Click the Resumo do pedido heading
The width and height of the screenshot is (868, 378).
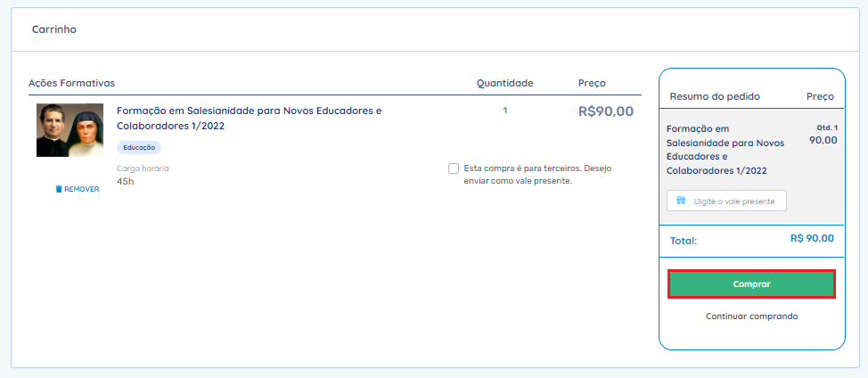click(x=714, y=96)
